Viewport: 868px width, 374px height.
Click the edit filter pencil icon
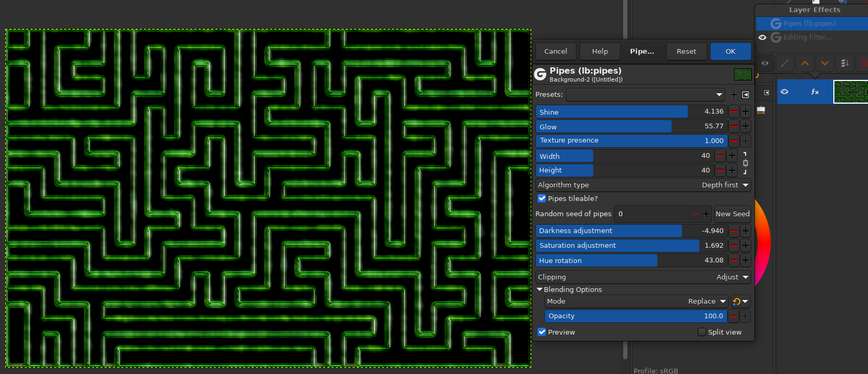[x=784, y=64]
